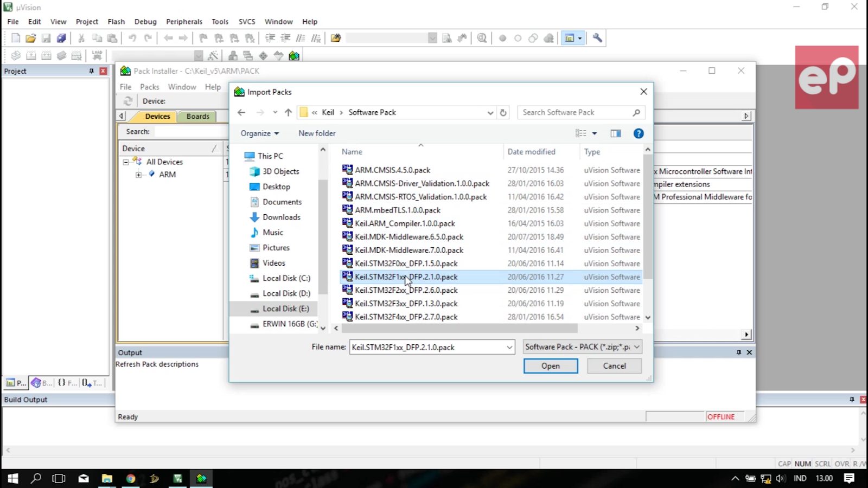Open the SVCS menu
The image size is (868, 488).
[x=247, y=22]
